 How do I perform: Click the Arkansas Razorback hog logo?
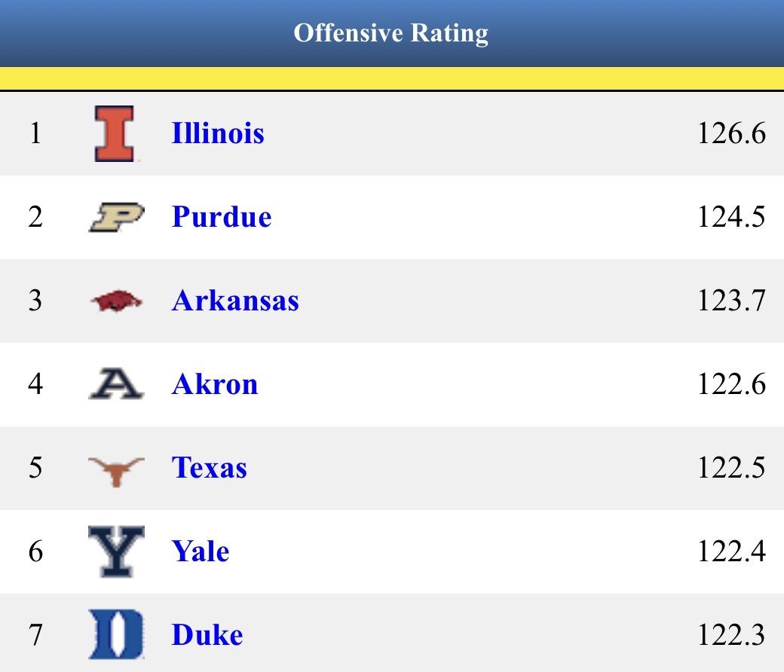pos(115,301)
